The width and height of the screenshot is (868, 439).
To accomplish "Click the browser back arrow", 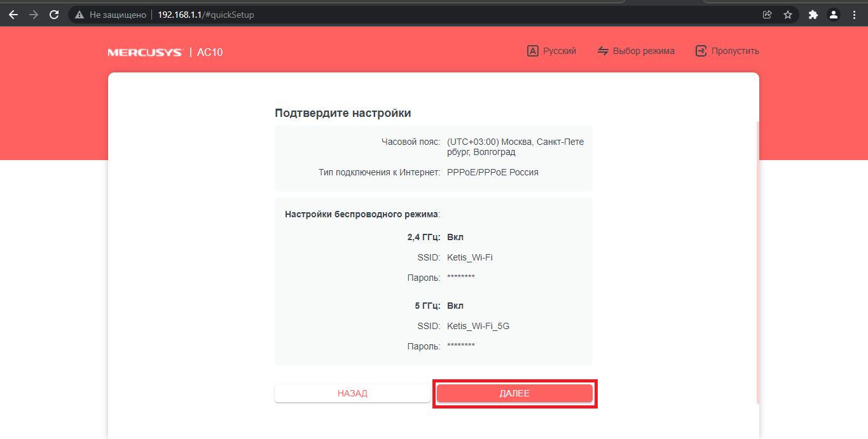I will point(13,15).
